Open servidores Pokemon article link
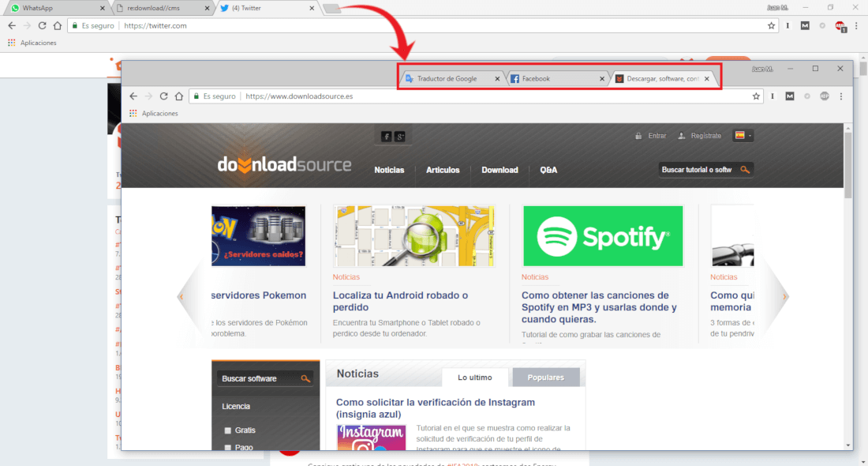Viewport: 868px width, 466px height. pyautogui.click(x=259, y=295)
